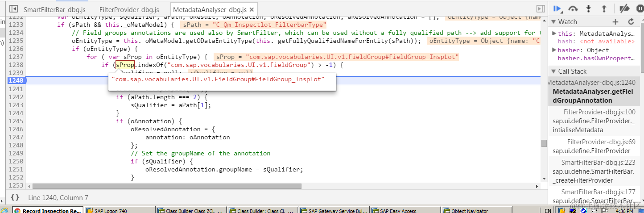This screenshot has width=644, height=213.
Task: Switch to FilterProvider-dbg.js tab
Action: coord(129,9)
